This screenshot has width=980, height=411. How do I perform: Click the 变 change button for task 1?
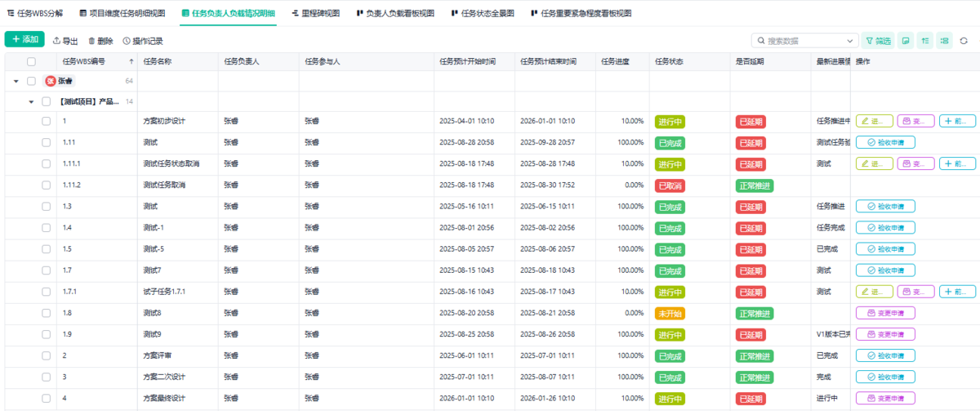(915, 121)
